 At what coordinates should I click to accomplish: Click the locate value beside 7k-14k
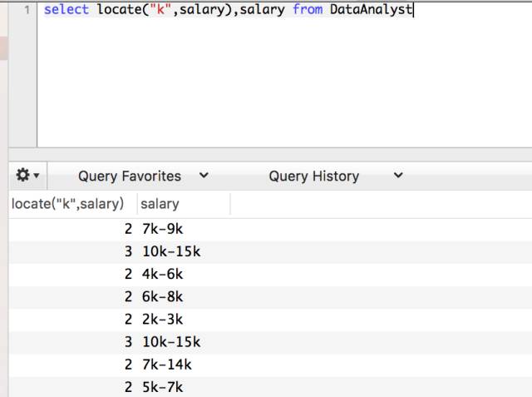128,365
